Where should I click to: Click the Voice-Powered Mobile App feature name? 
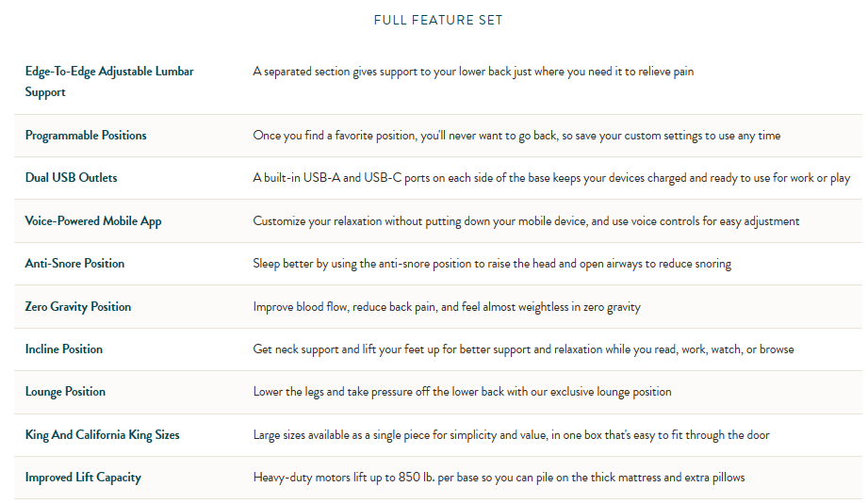click(93, 221)
